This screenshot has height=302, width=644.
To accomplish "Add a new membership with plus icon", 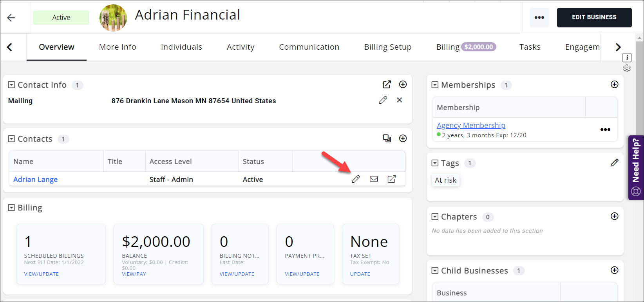I will pyautogui.click(x=615, y=84).
